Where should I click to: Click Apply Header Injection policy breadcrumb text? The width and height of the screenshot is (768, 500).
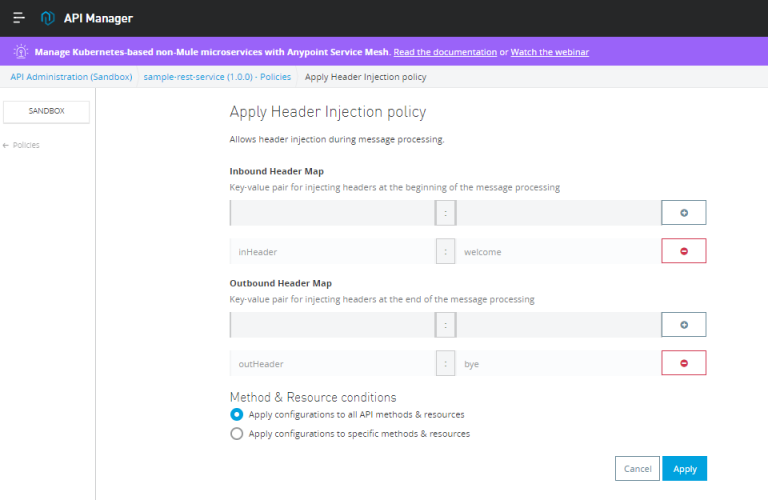click(365, 77)
